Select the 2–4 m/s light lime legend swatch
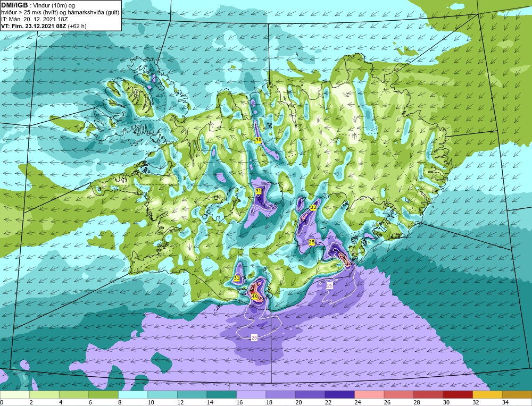 [45, 395]
